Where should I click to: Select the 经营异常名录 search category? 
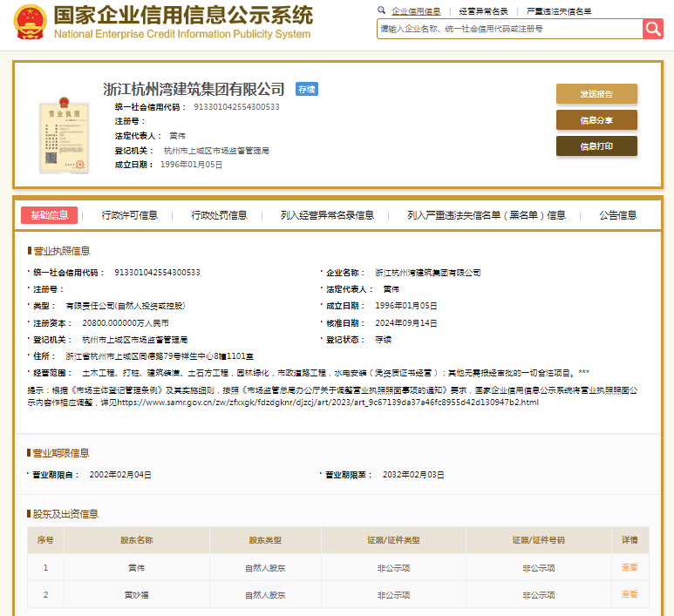tap(483, 11)
